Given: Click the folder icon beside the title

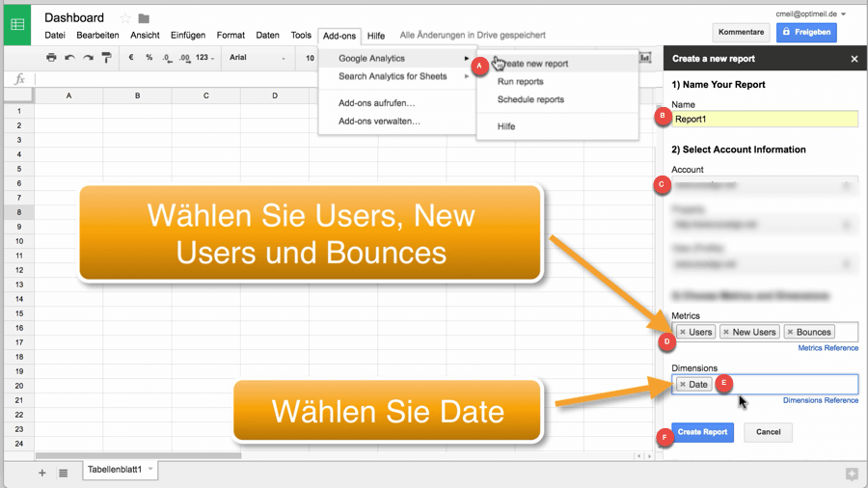Looking at the screenshot, I should pyautogui.click(x=144, y=18).
